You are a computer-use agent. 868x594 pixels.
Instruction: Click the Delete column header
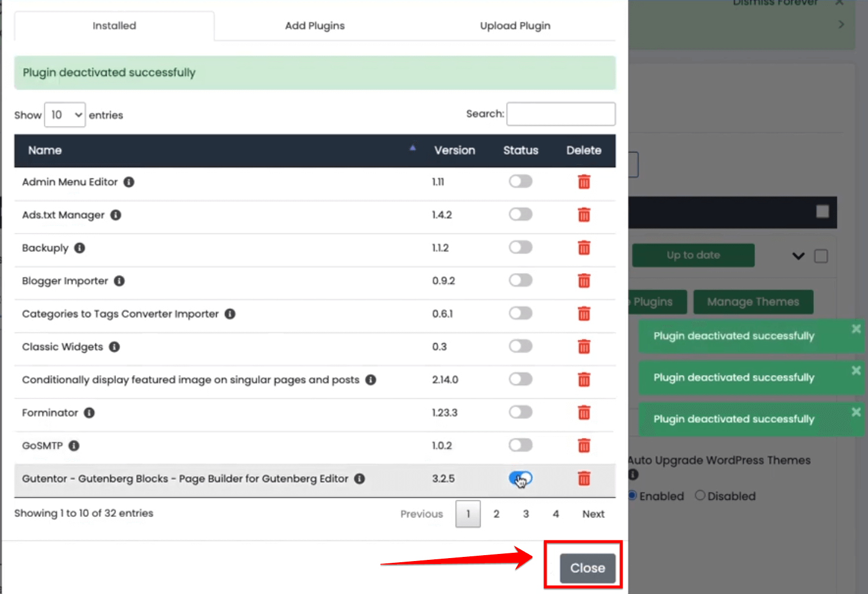coord(584,150)
